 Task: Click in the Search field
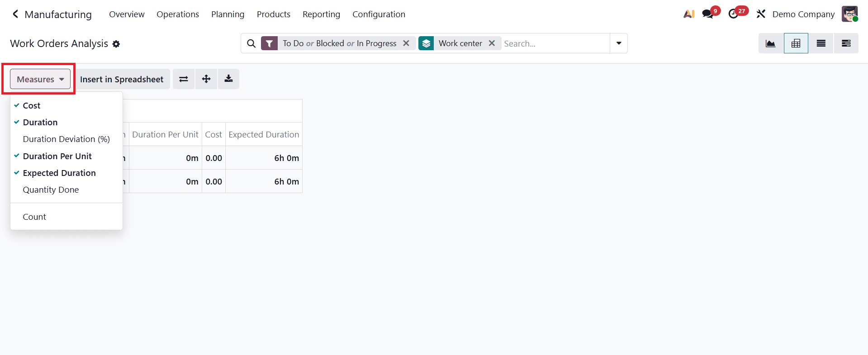tap(555, 43)
